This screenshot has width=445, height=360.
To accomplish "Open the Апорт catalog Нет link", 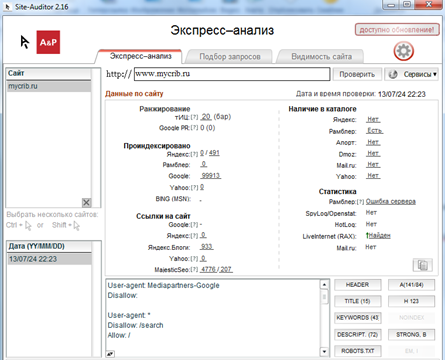I will [x=373, y=142].
